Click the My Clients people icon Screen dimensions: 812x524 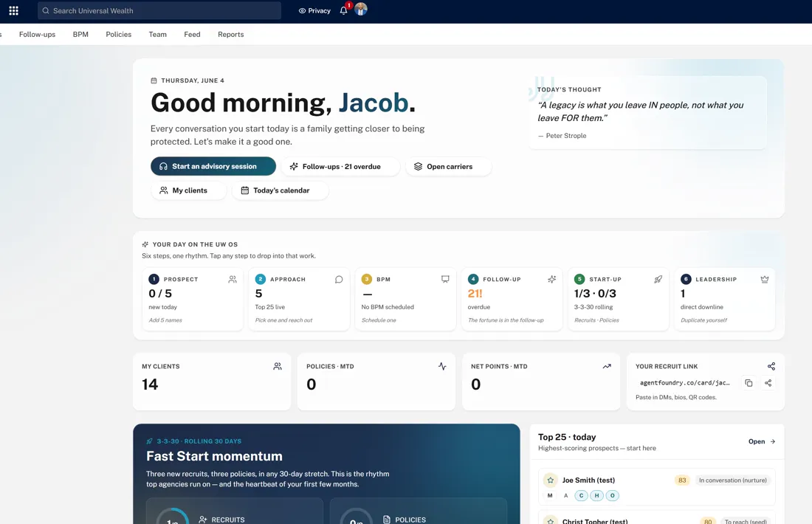278,366
